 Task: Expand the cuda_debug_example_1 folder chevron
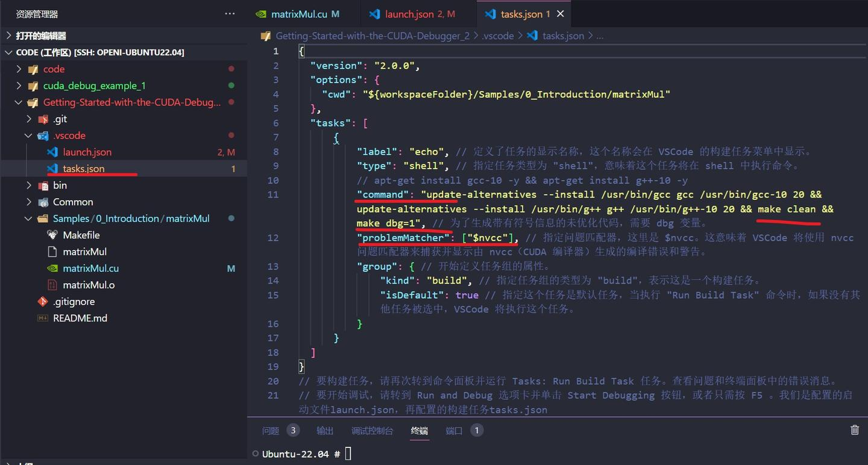click(x=19, y=86)
